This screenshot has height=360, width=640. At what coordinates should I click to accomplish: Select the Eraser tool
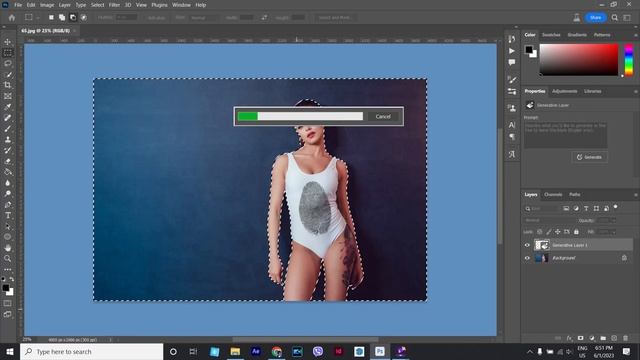point(8,161)
